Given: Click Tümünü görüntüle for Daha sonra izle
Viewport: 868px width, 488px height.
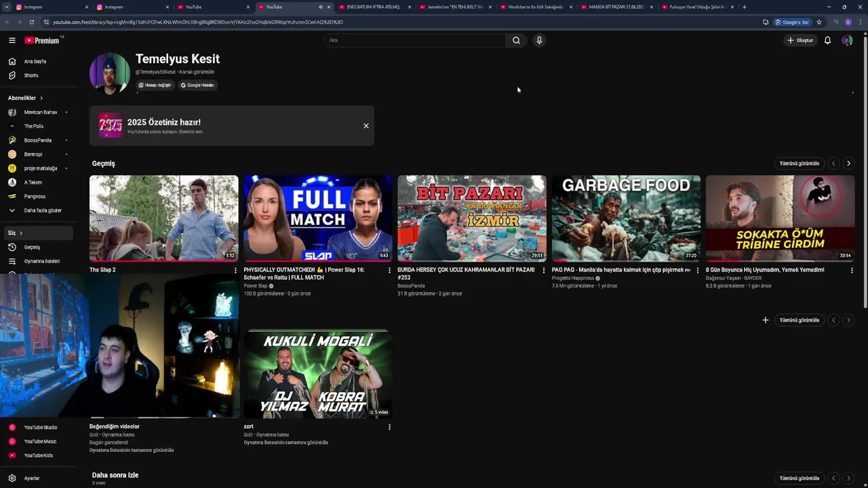Looking at the screenshot, I should pyautogui.click(x=800, y=478).
